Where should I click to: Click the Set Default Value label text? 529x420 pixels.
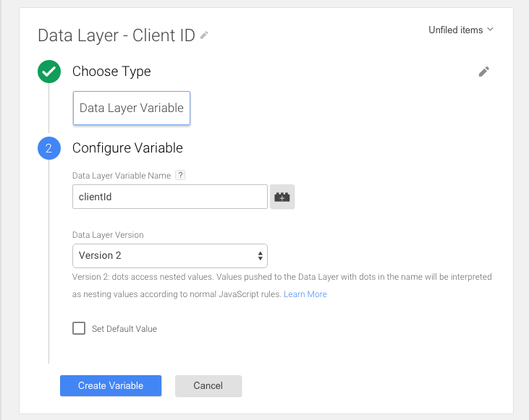124,329
